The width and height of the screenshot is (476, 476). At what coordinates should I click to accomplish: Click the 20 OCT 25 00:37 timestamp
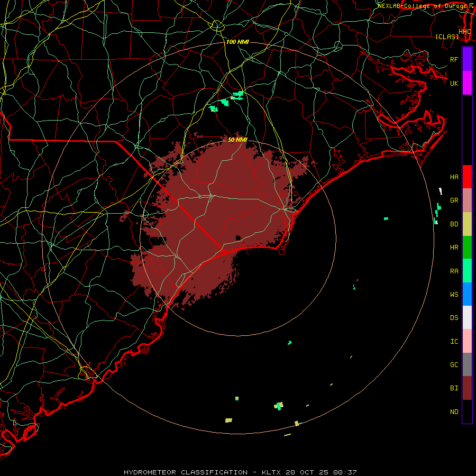321,472
